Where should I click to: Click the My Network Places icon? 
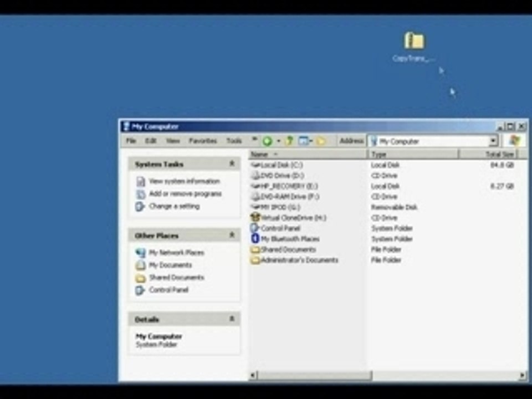tap(140, 253)
